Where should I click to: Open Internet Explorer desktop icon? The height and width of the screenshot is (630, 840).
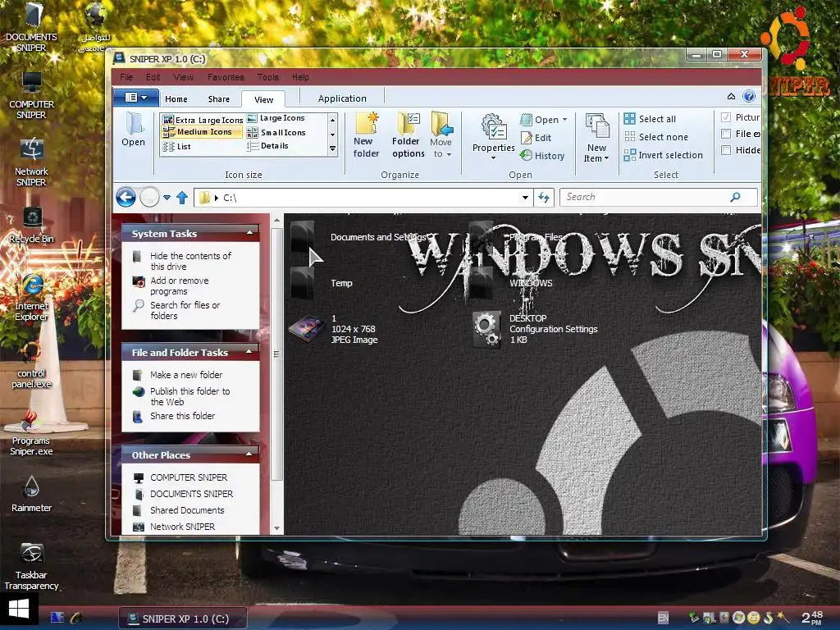click(x=32, y=297)
